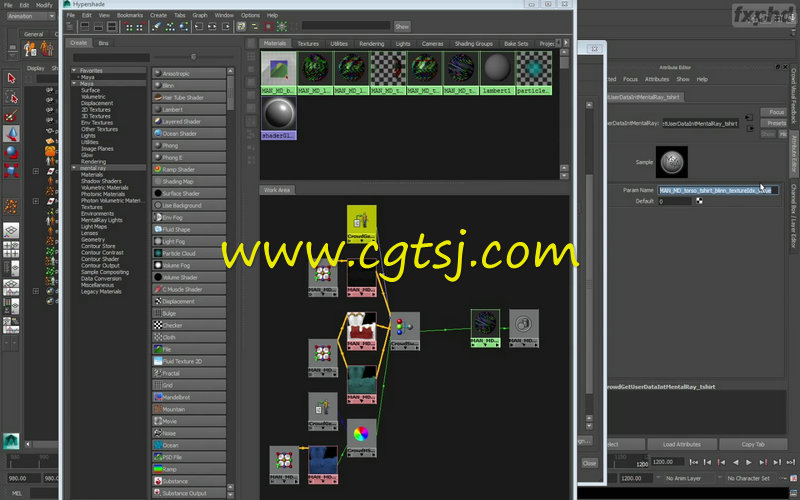Create a Checker texture node

[x=189, y=325]
